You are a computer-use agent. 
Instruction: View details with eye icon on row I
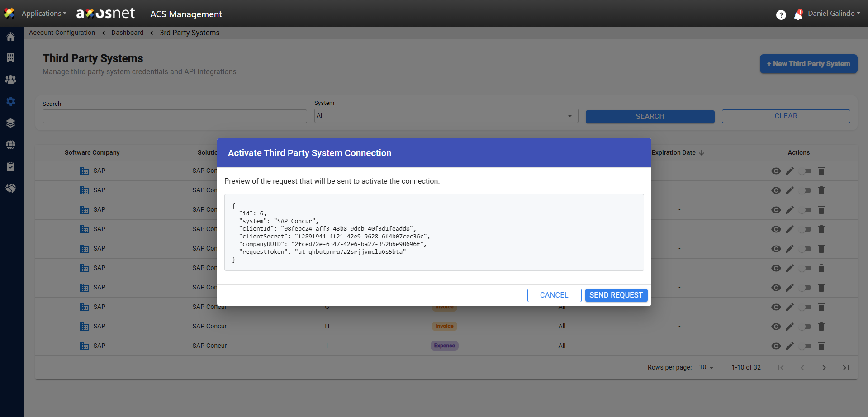point(776,346)
